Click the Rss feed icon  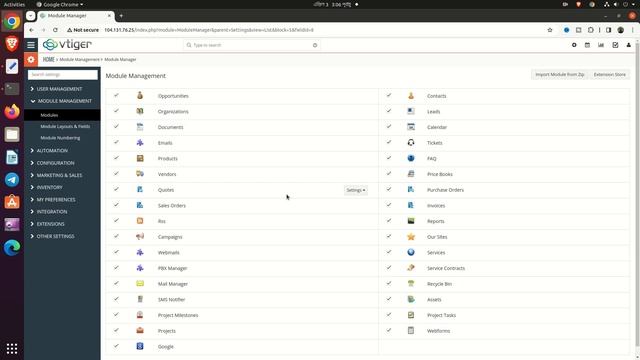[140, 221]
